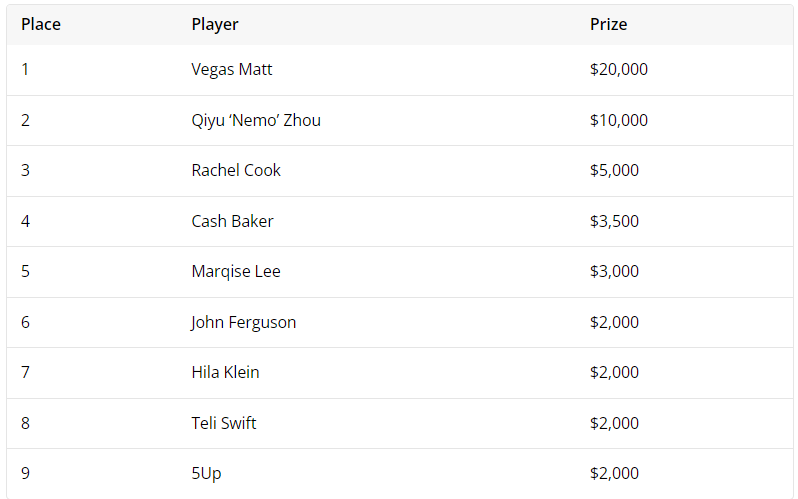Click the Place column header
Viewport: 798px width, 499px height.
pos(41,24)
